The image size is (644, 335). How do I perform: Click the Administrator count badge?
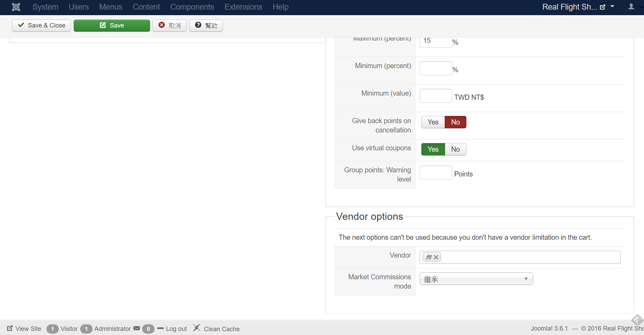point(86,329)
